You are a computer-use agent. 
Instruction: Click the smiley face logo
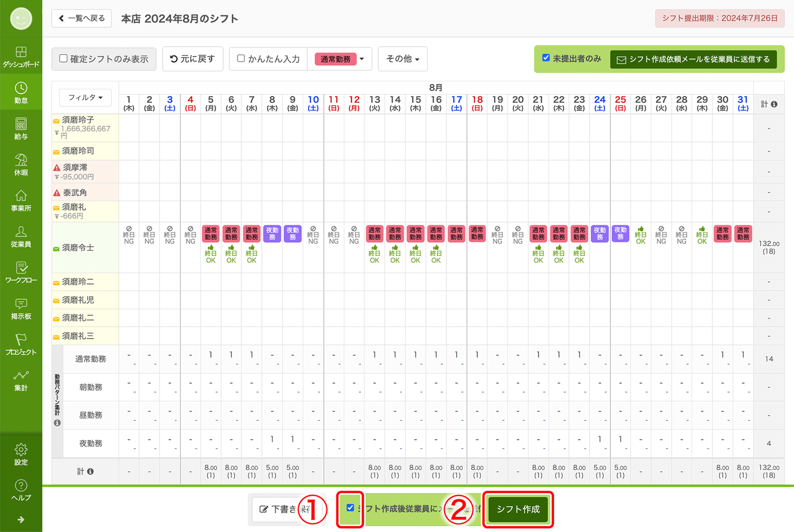tap(21, 18)
